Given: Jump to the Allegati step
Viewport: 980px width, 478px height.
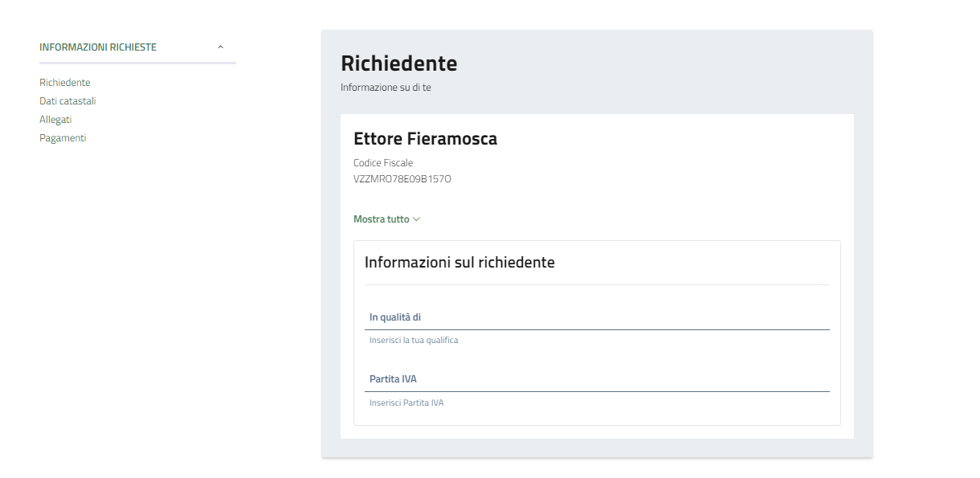Looking at the screenshot, I should tap(55, 120).
